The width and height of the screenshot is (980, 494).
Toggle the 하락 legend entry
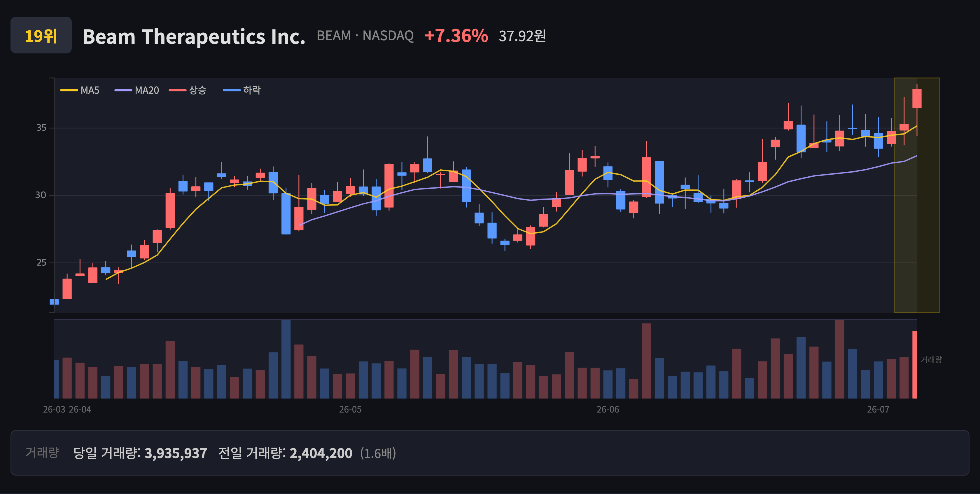[x=242, y=90]
